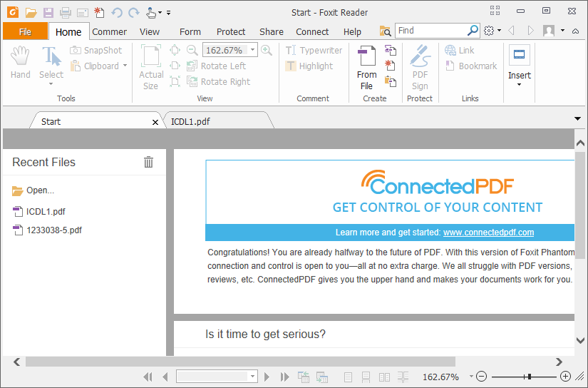This screenshot has height=388, width=588.
Task: Click Rotate Left
Action: tap(217, 66)
